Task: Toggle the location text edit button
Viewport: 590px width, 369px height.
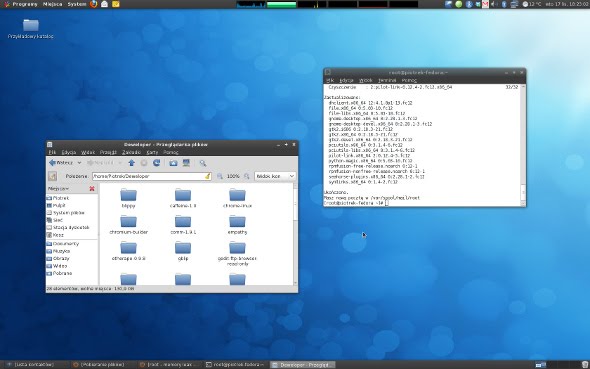Action: (52, 176)
